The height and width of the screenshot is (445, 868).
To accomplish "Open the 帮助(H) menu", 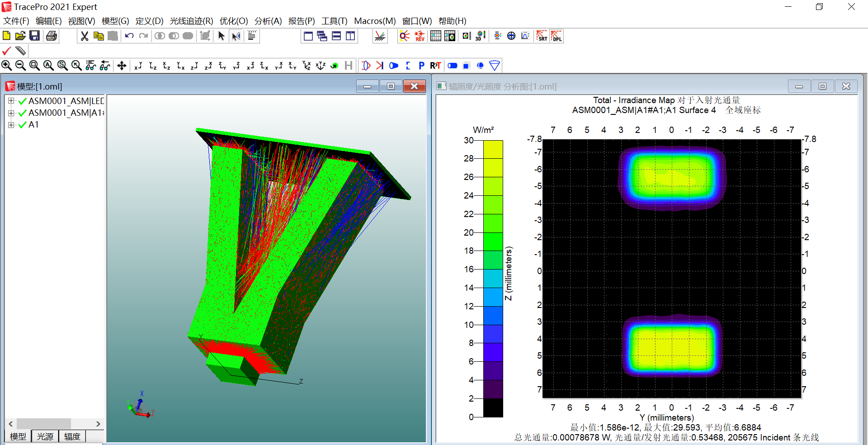I will click(452, 21).
